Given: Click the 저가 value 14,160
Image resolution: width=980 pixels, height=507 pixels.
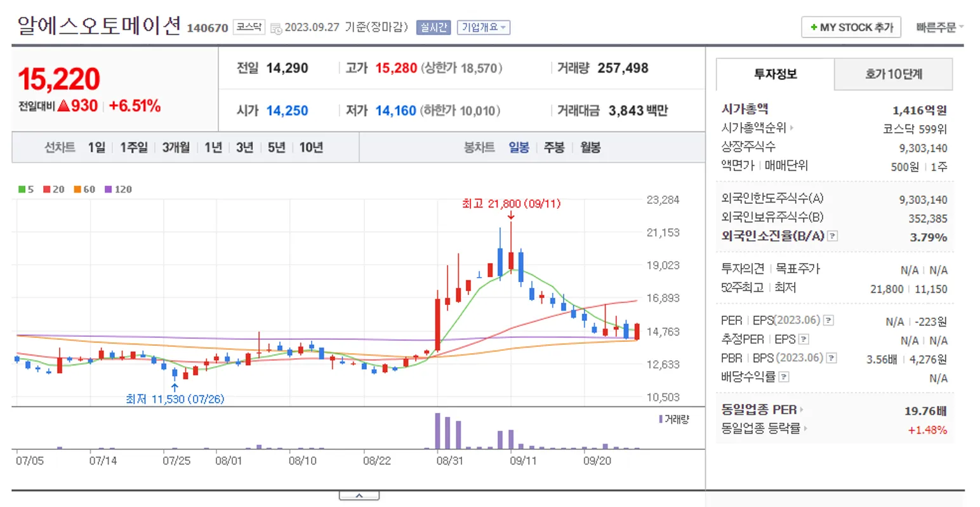Looking at the screenshot, I should click(395, 111).
